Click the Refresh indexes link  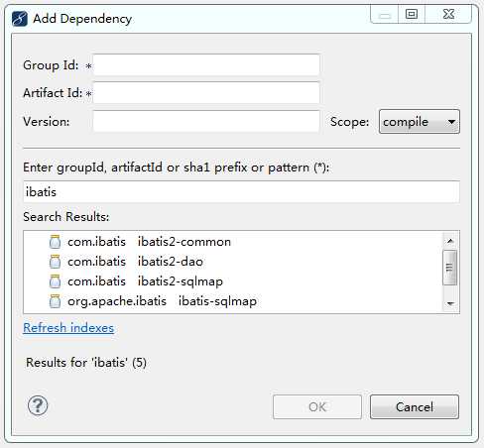click(68, 328)
